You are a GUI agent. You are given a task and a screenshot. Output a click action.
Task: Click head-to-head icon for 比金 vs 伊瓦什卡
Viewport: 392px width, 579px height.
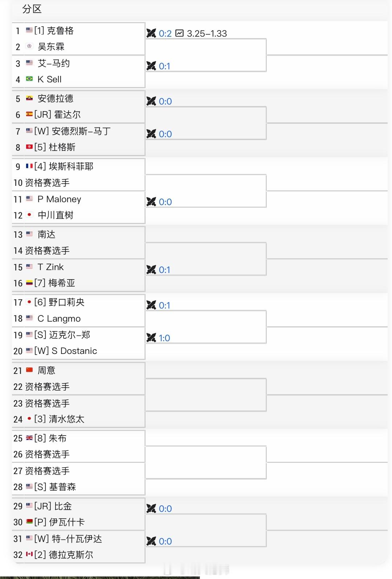(151, 509)
